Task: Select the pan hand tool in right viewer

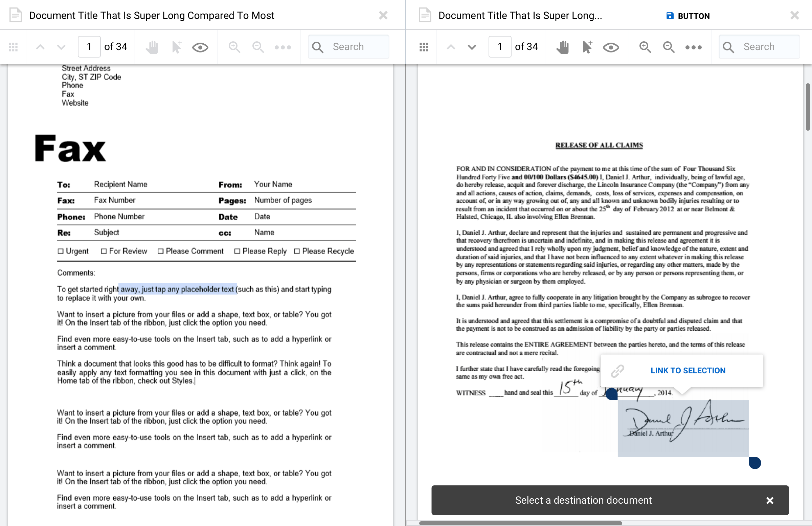Action: pos(563,47)
